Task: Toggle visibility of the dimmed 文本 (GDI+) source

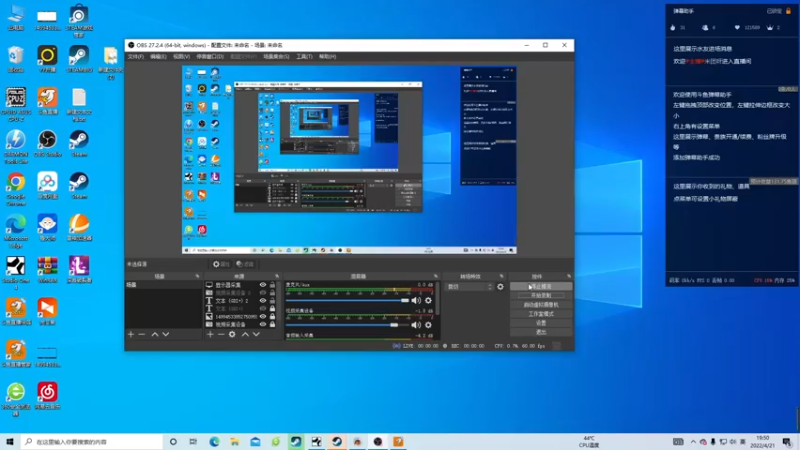Action: (263, 309)
